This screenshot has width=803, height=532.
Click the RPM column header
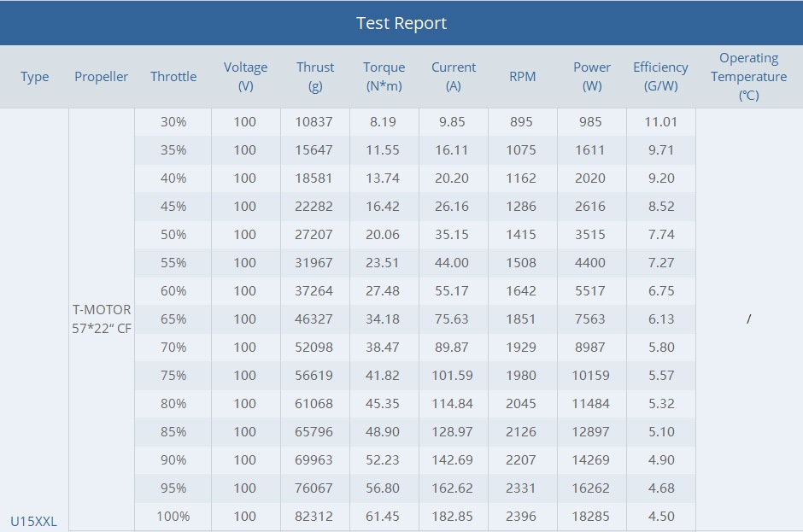pyautogui.click(x=522, y=77)
